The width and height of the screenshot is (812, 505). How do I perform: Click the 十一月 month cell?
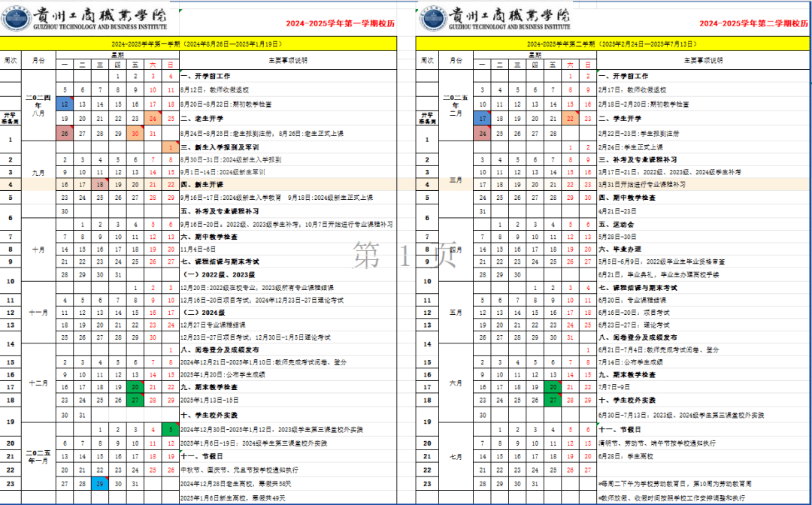[38, 313]
